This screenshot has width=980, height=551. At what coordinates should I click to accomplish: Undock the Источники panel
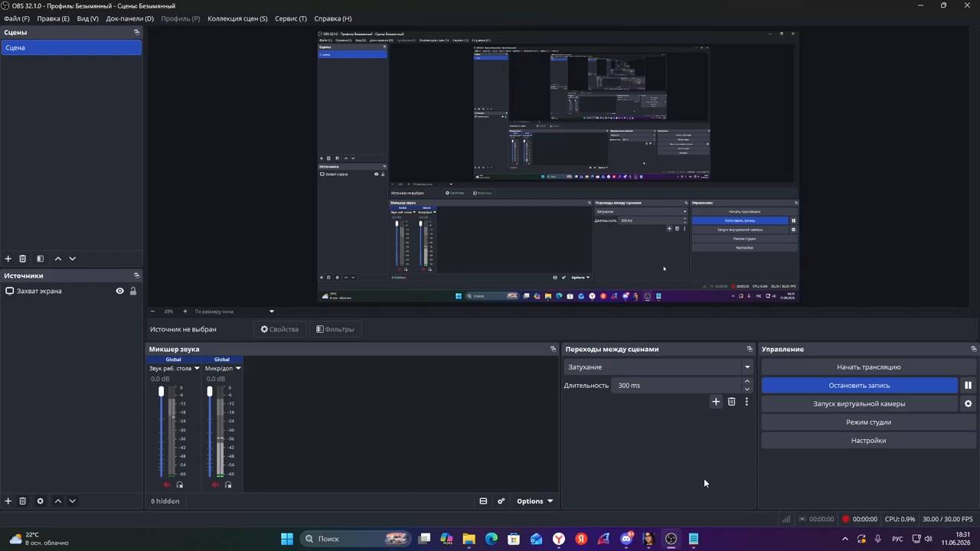[x=137, y=275]
